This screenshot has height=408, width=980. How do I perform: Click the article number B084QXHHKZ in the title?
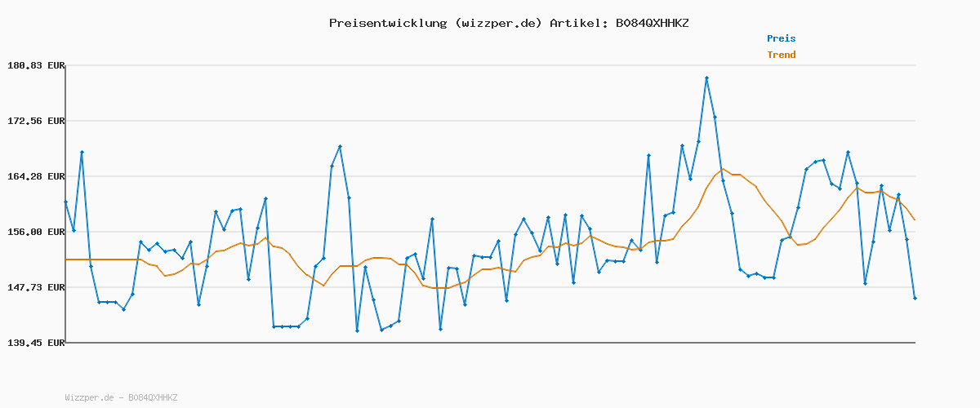pyautogui.click(x=652, y=23)
